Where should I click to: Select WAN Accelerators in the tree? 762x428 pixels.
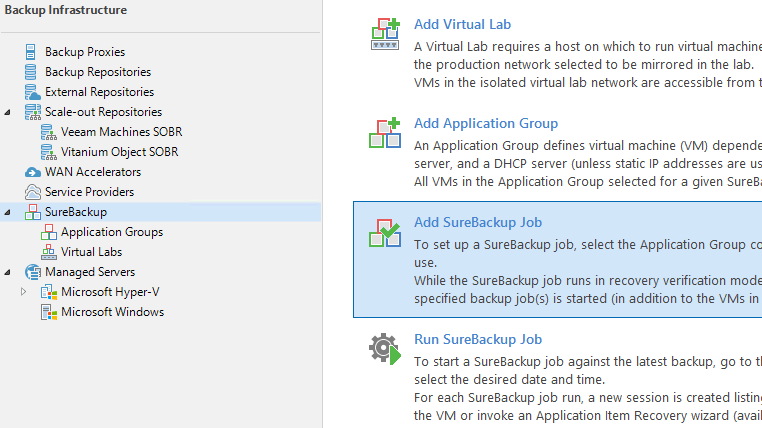93,172
